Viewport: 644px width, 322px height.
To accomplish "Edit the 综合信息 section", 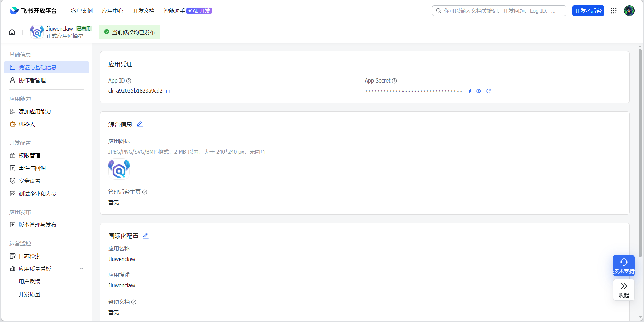I will click(140, 124).
